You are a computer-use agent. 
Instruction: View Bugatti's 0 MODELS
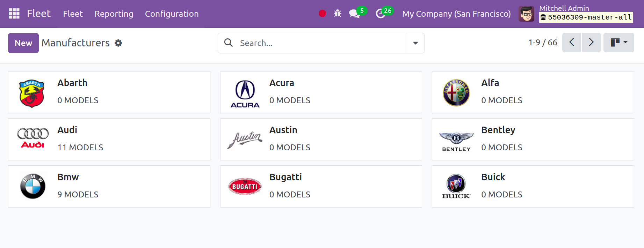point(290,195)
